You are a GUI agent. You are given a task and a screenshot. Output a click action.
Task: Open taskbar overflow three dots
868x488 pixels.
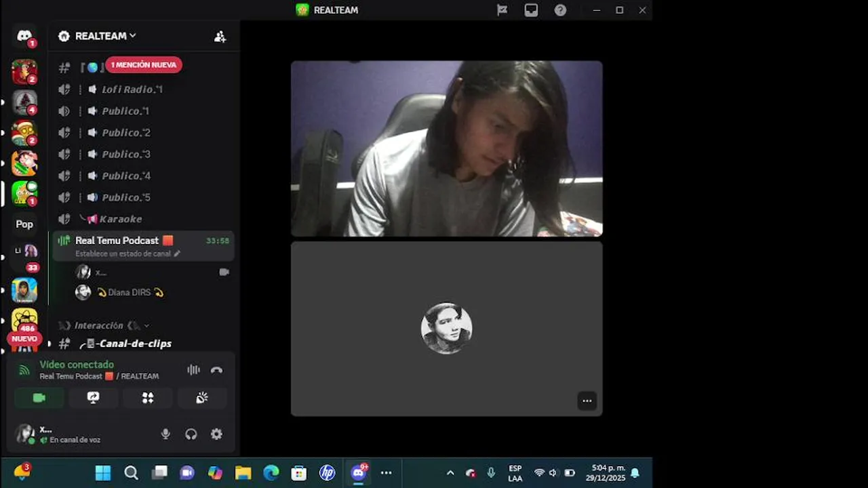387,473
